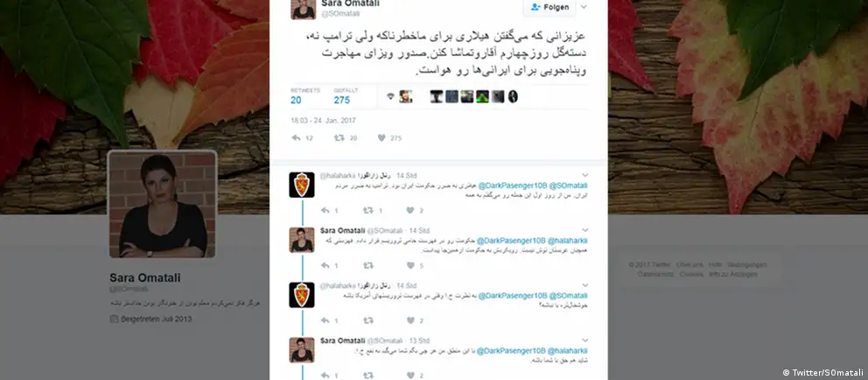Expand options chevron on first reply
This screenshot has width=868, height=380.
point(584,175)
